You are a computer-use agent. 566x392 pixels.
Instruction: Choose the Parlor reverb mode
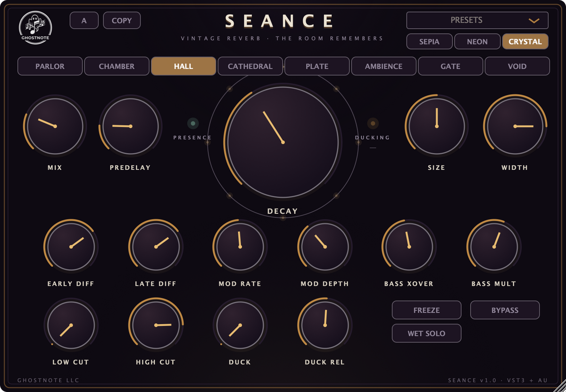click(50, 66)
